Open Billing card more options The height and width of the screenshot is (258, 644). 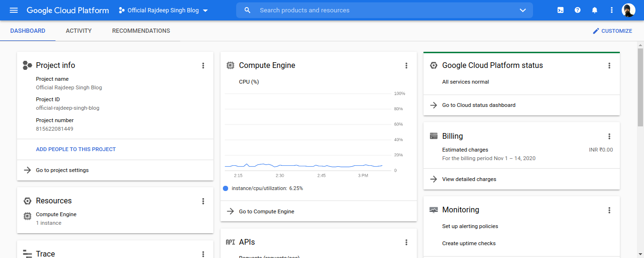point(609,136)
